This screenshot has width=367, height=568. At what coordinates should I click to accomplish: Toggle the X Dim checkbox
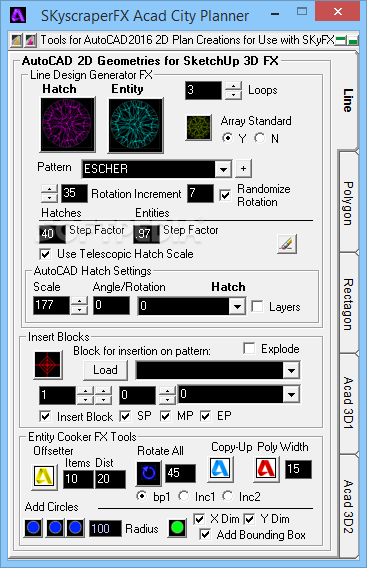199,519
